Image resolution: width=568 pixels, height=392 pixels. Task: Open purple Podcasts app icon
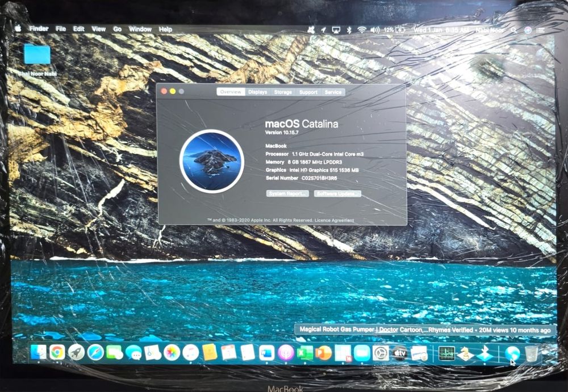tap(286, 352)
